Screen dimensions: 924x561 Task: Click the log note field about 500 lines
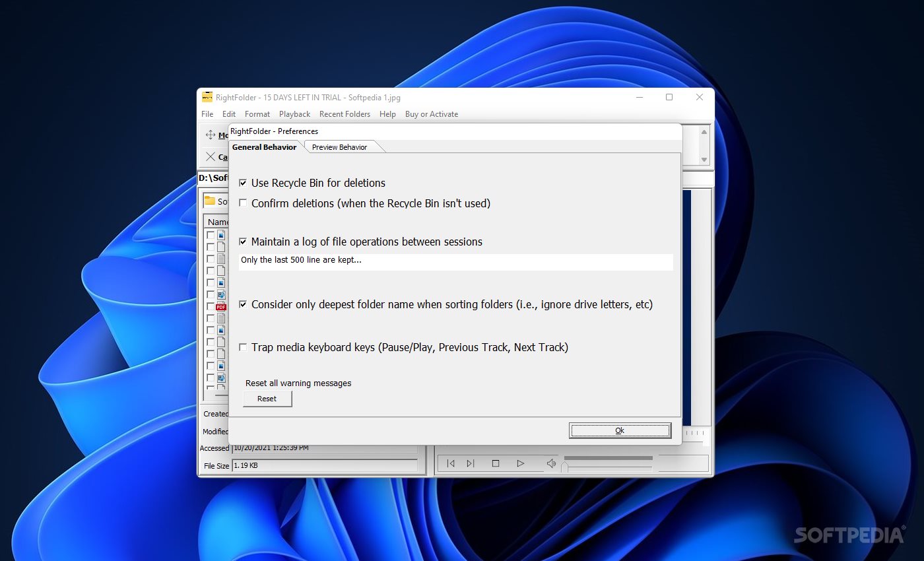[x=455, y=262]
